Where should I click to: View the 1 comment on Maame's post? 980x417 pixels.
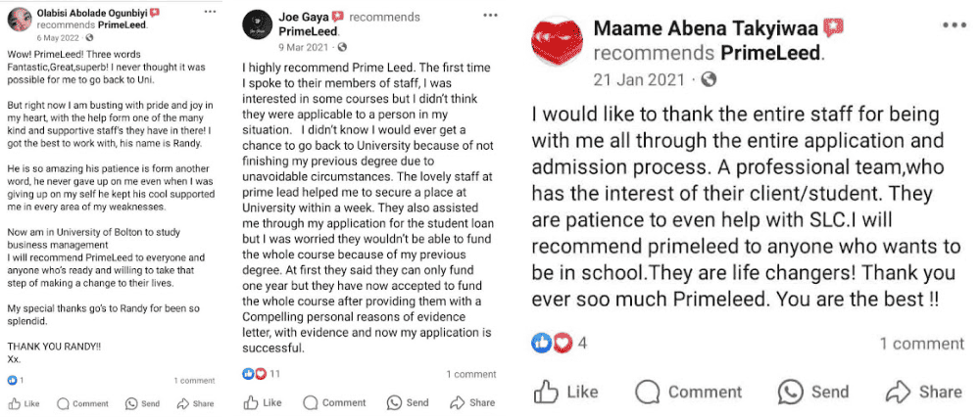pos(921,344)
